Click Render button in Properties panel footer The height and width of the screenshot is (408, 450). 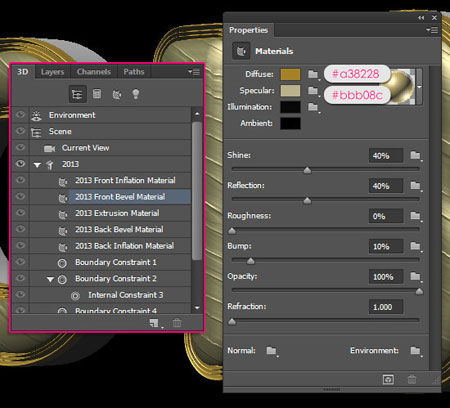pyautogui.click(x=388, y=379)
